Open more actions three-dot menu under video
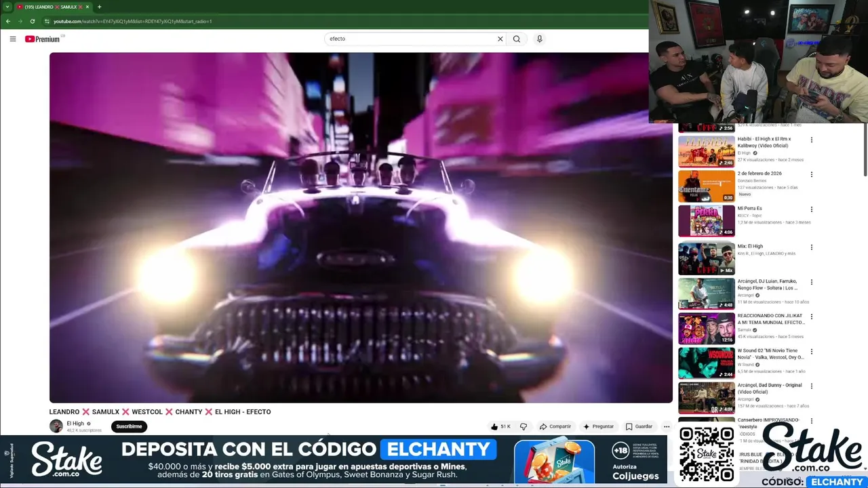The width and height of the screenshot is (868, 488). coord(667,426)
